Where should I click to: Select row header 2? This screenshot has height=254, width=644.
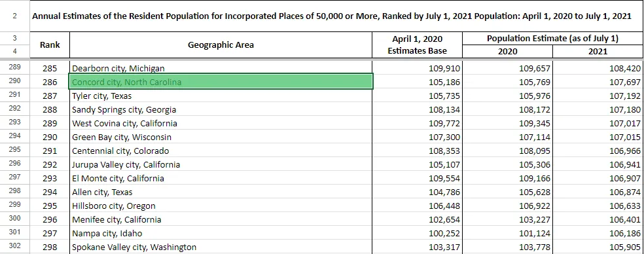pyautogui.click(x=15, y=16)
